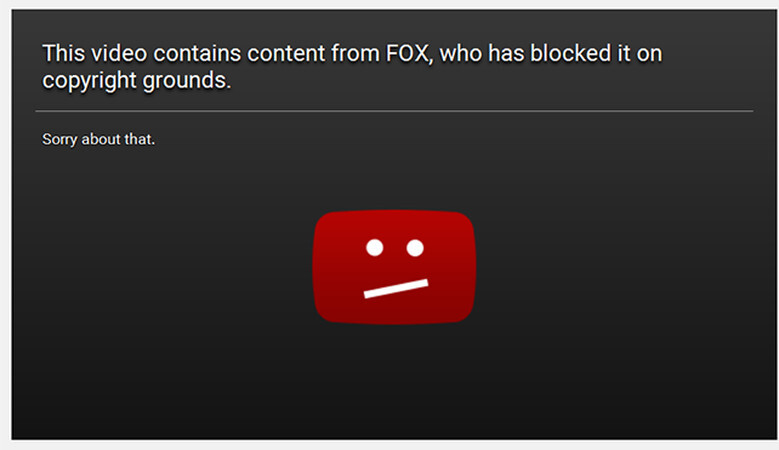Click the horizontal divider line
Screen dimensions: 779x450
point(394,111)
